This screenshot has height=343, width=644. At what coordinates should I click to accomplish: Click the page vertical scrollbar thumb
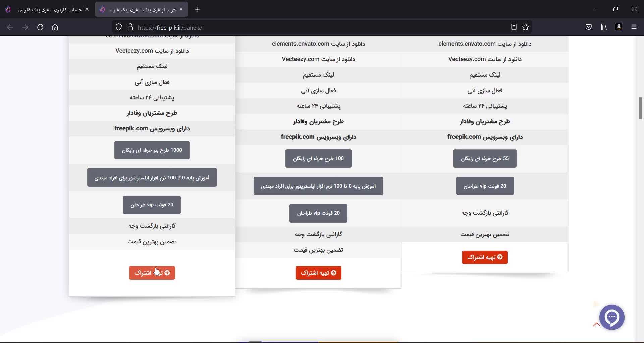[640, 108]
